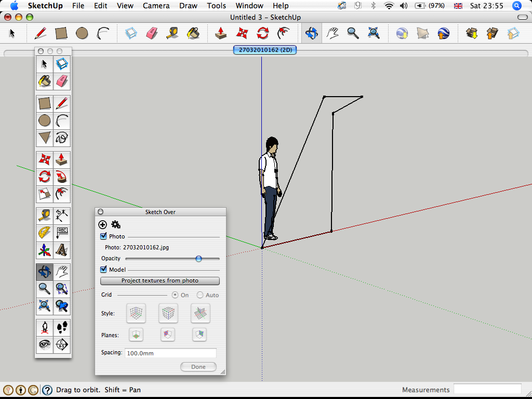Click the Wi-Fi status icon
Screen dimensions: 532x399
[x=389, y=6]
